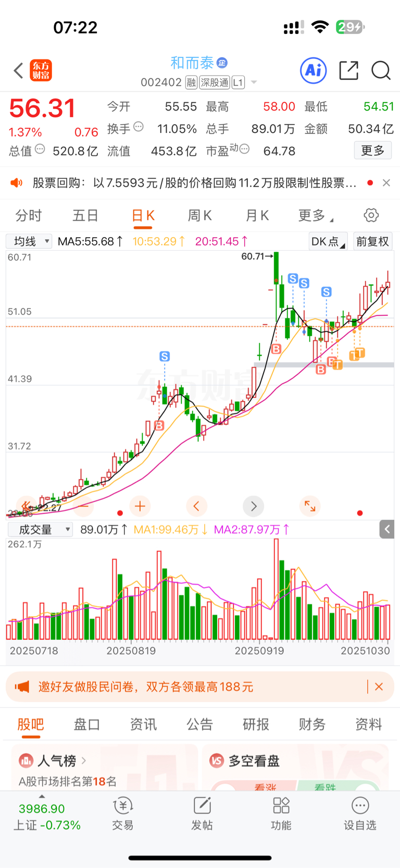Show 更多 quote details

point(373,151)
